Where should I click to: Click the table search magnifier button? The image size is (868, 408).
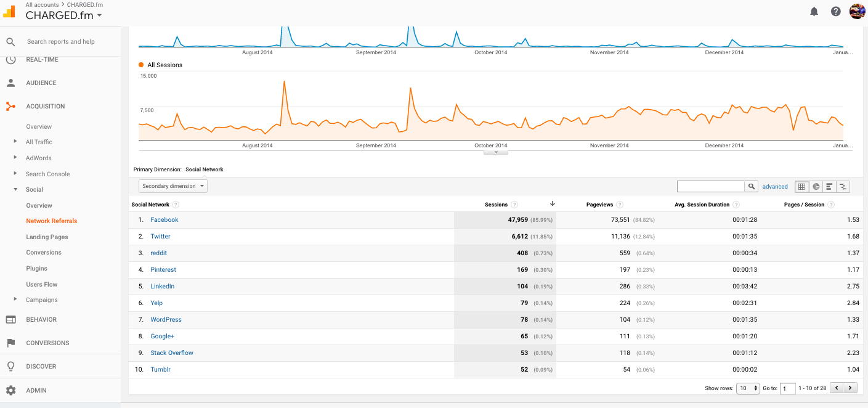(x=752, y=186)
